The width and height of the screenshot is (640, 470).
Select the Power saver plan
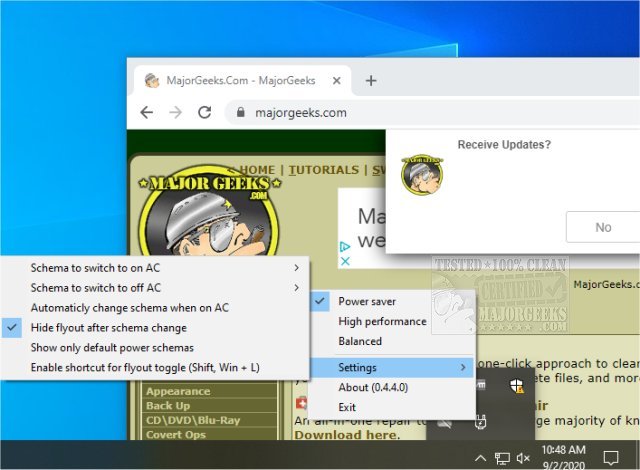[x=392, y=302]
